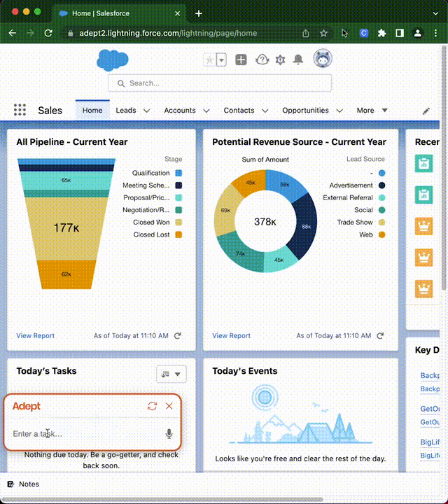Click the edit navigation pencil icon
The width and height of the screenshot is (448, 504).
pos(426,111)
